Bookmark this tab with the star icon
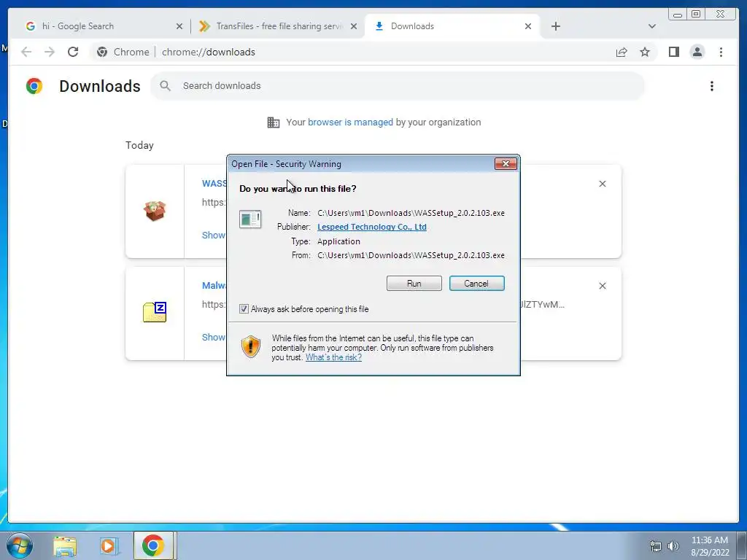Viewport: 747px width, 560px height. (645, 52)
